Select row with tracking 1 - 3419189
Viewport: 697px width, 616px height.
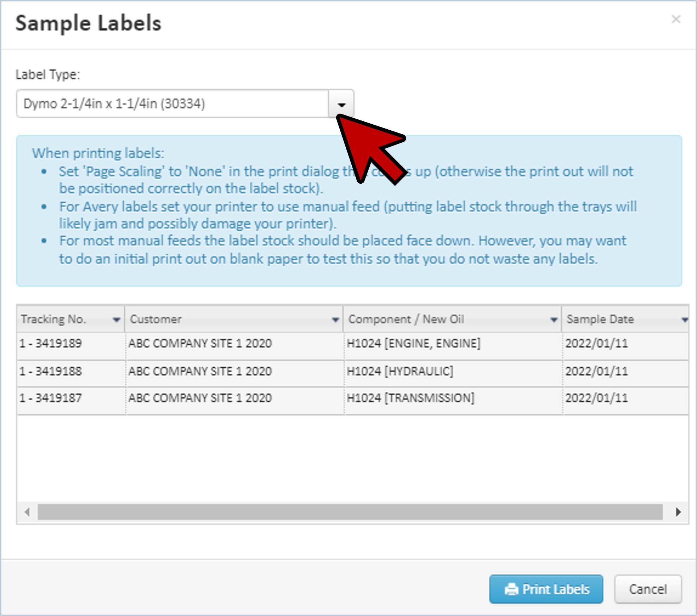50,343
